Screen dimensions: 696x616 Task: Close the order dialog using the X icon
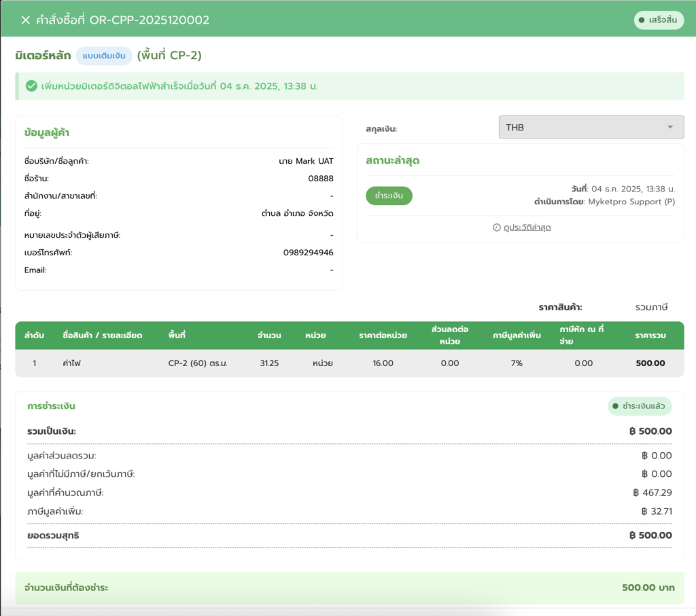point(26,20)
